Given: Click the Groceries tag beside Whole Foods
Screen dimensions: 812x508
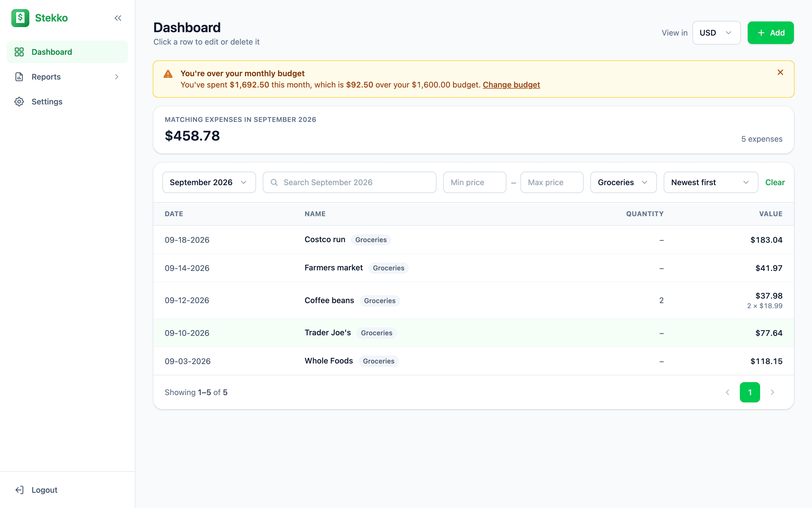Looking at the screenshot, I should (x=378, y=361).
